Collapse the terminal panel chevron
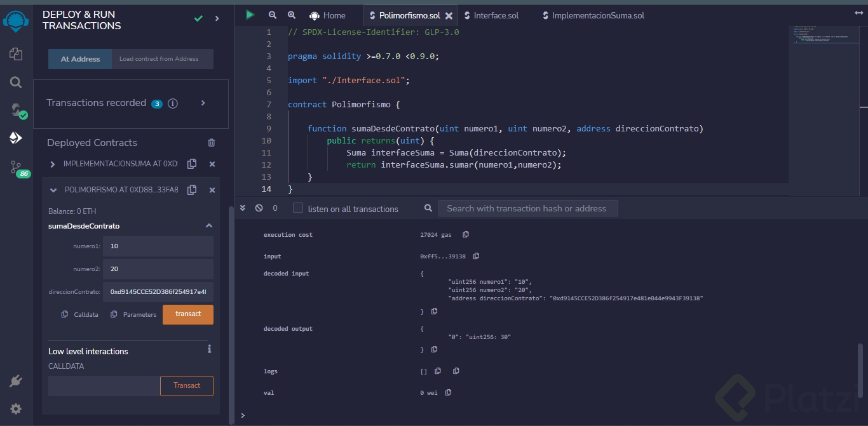868x426 pixels. (243, 208)
